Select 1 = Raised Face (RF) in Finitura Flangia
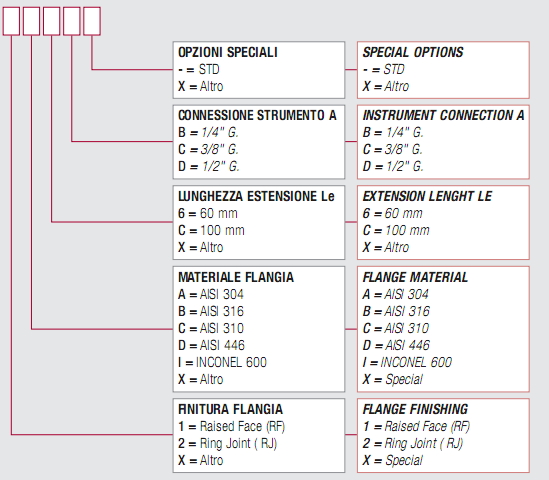Viewport: 549px width, 480px height. click(x=231, y=426)
